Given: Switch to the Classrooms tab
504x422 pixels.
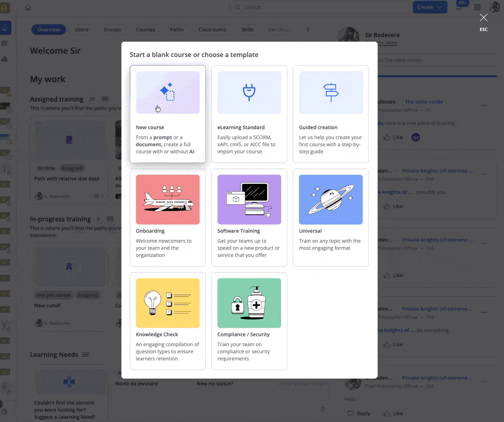Looking at the screenshot, I should tap(213, 29).
